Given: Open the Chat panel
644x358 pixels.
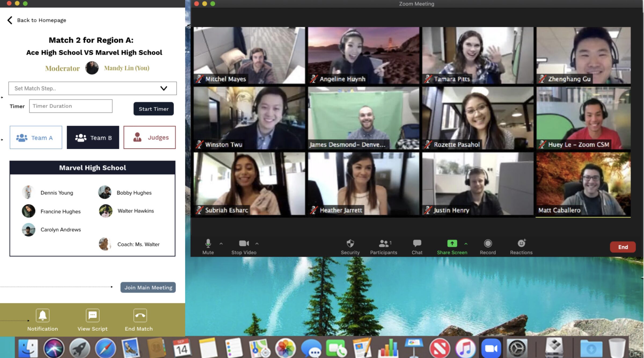Looking at the screenshot, I should tap(416, 245).
